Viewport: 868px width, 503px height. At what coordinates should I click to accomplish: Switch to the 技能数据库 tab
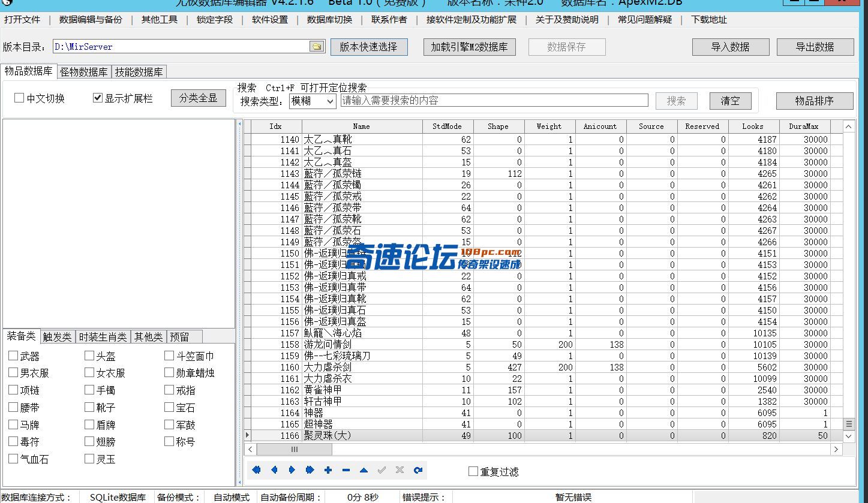pyautogui.click(x=139, y=72)
